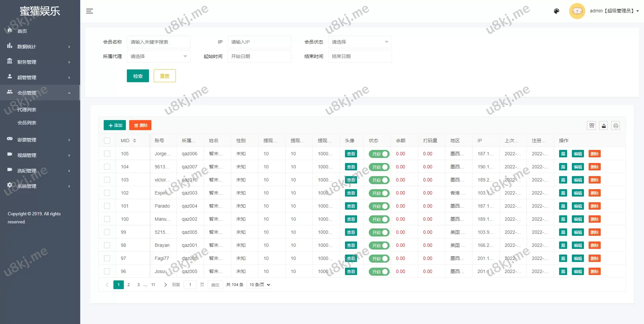The image size is (644, 324).
Task: Open the column filter grid icon
Action: pyautogui.click(x=592, y=125)
